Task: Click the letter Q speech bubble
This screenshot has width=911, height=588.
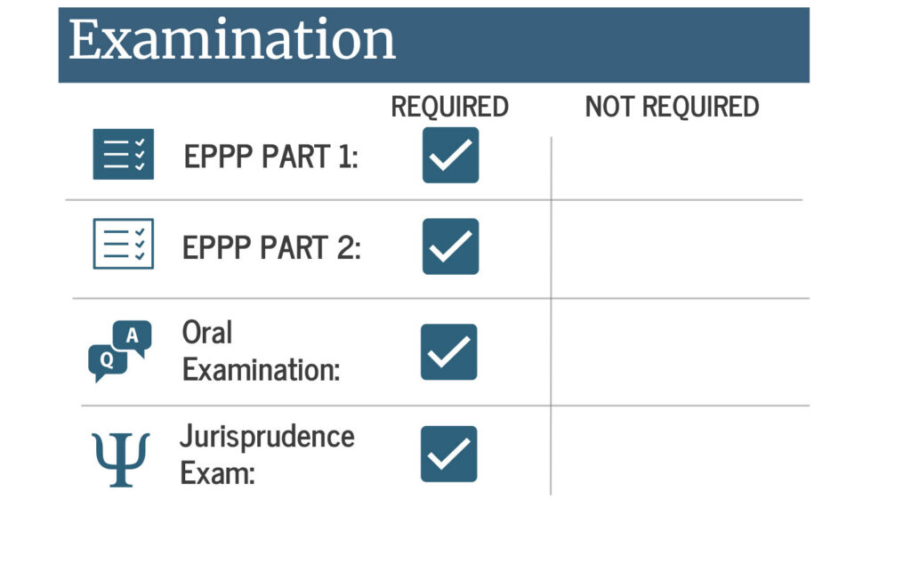Action: click(x=107, y=363)
